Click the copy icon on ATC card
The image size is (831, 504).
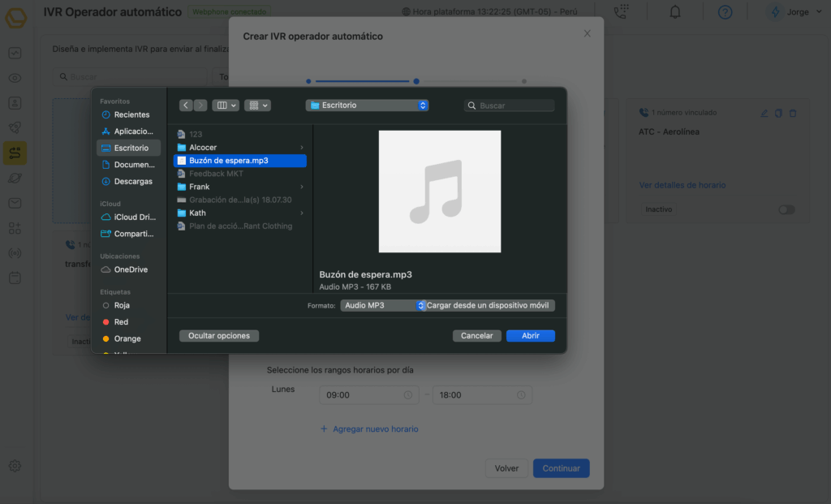pyautogui.click(x=778, y=113)
